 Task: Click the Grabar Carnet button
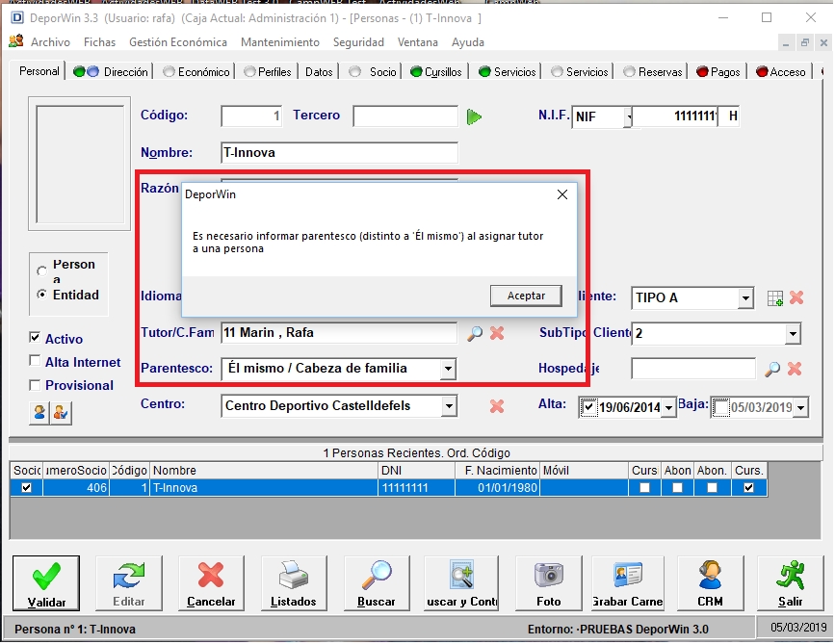(x=628, y=583)
